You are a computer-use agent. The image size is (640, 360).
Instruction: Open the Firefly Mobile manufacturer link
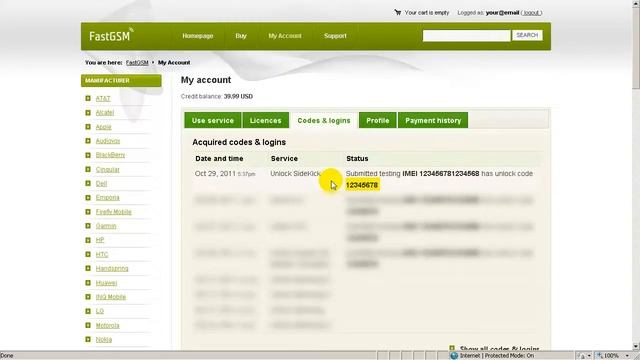(x=113, y=212)
